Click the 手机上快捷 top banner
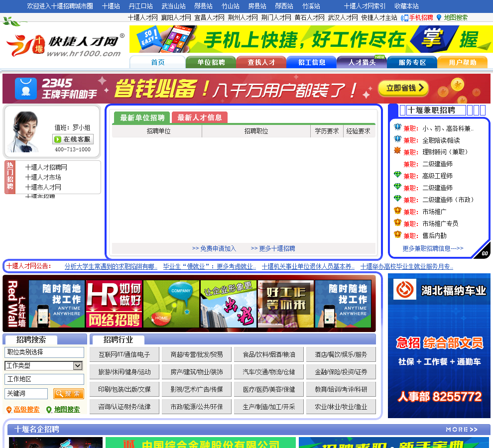 [x=310, y=39]
